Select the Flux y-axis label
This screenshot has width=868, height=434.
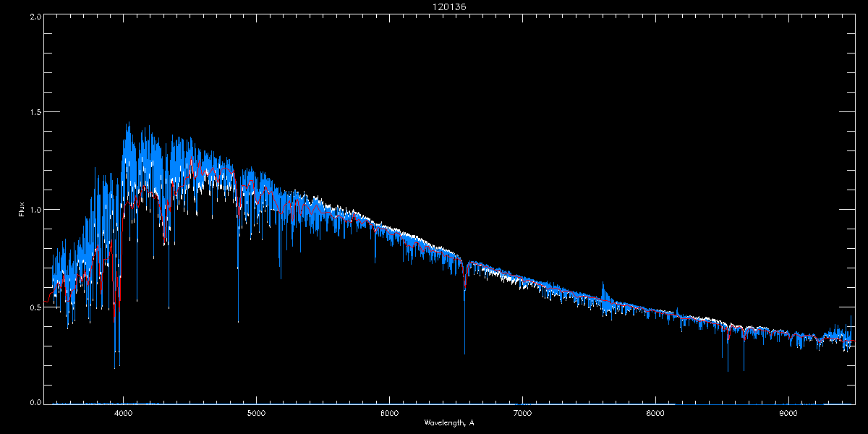[22, 210]
